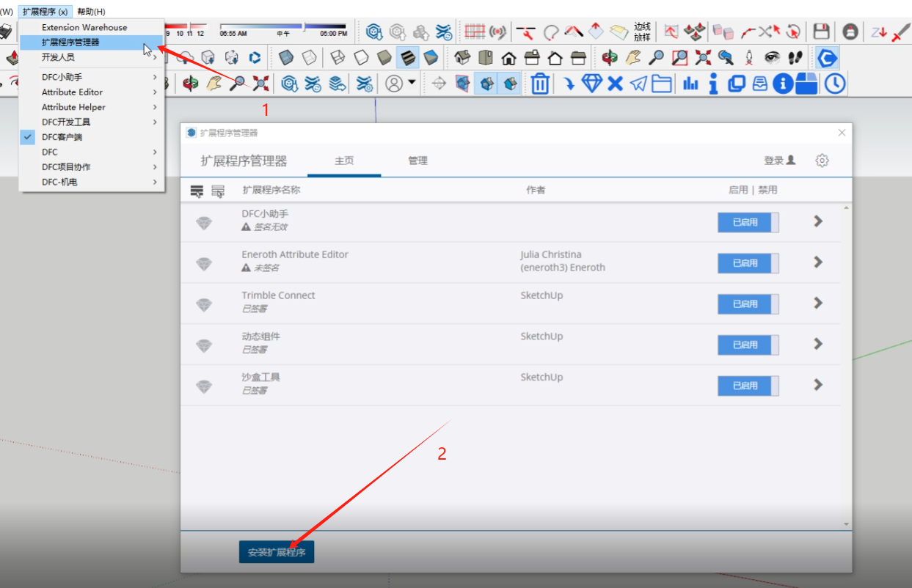Image resolution: width=912 pixels, height=588 pixels.
Task: Toggle the DFC小助手 enabled switch
Action: click(748, 222)
